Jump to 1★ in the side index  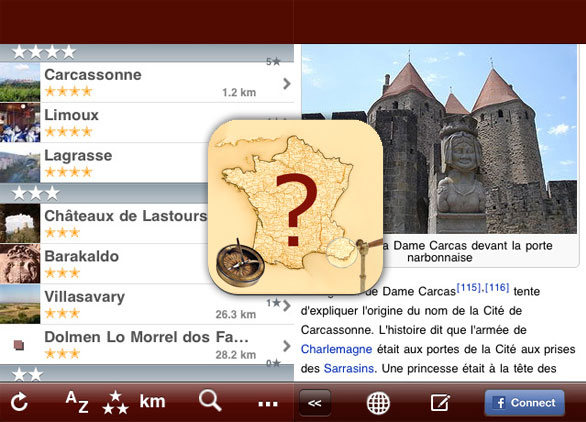[x=273, y=302]
